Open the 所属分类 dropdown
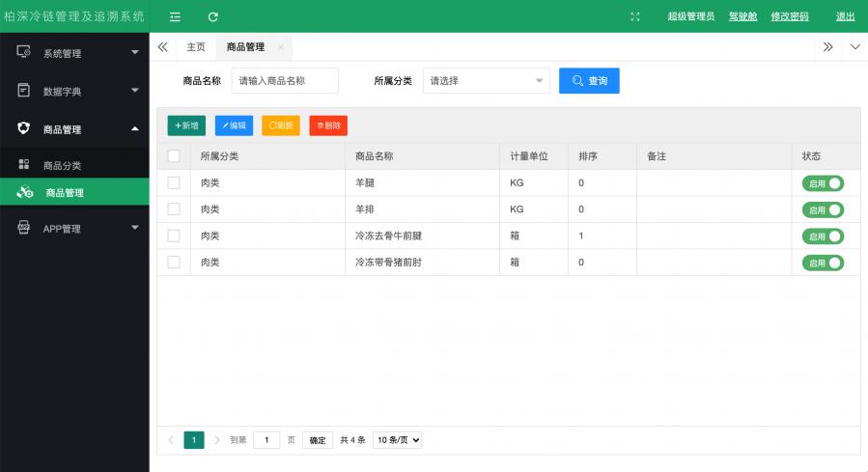 486,81
